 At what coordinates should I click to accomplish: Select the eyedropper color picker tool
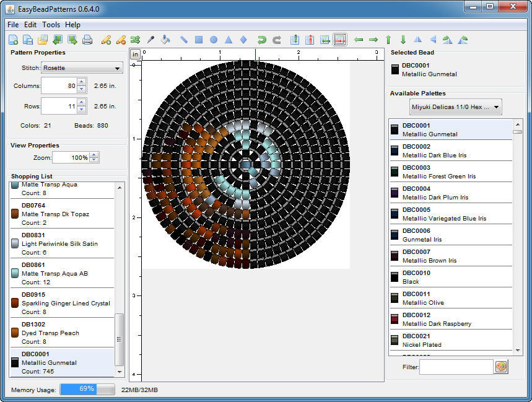click(x=150, y=40)
